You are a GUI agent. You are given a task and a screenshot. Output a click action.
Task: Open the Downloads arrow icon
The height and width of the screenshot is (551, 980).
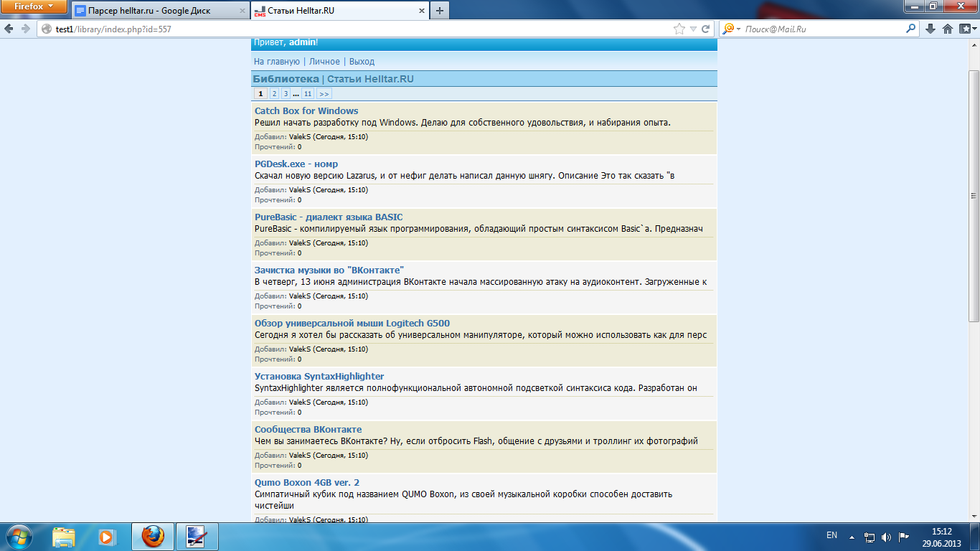pos(930,29)
